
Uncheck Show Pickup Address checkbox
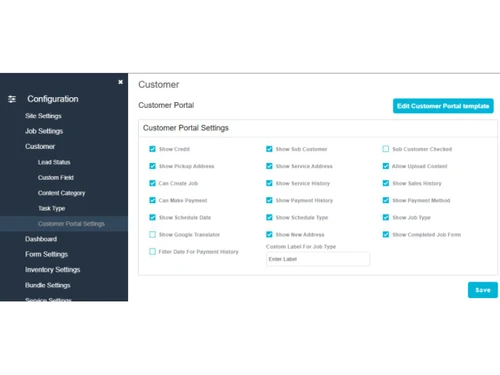(x=152, y=166)
